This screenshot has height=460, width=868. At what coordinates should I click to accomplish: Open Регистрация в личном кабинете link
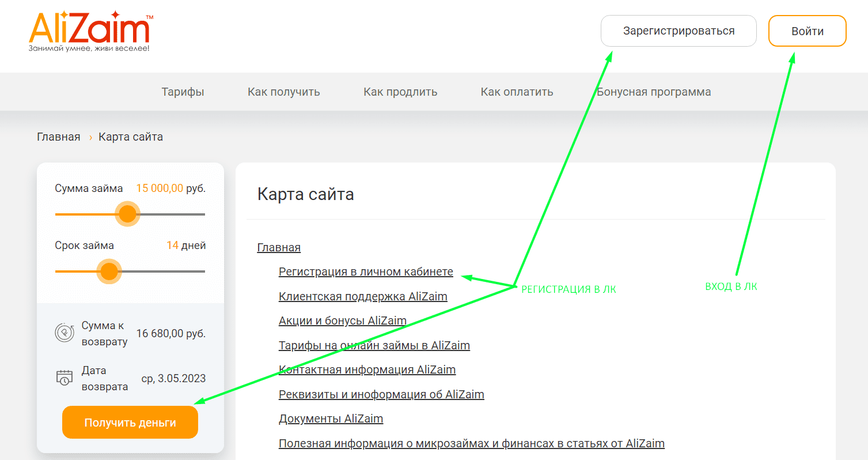(366, 272)
